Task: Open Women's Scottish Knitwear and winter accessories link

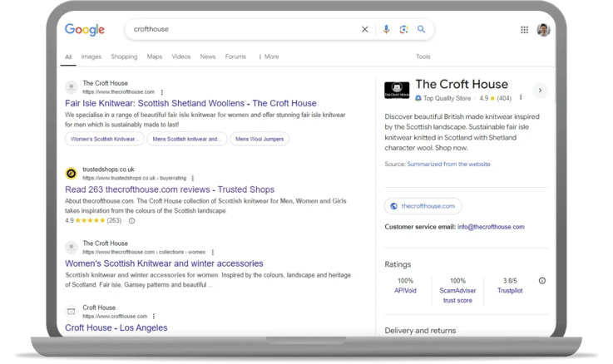Action: click(x=164, y=263)
